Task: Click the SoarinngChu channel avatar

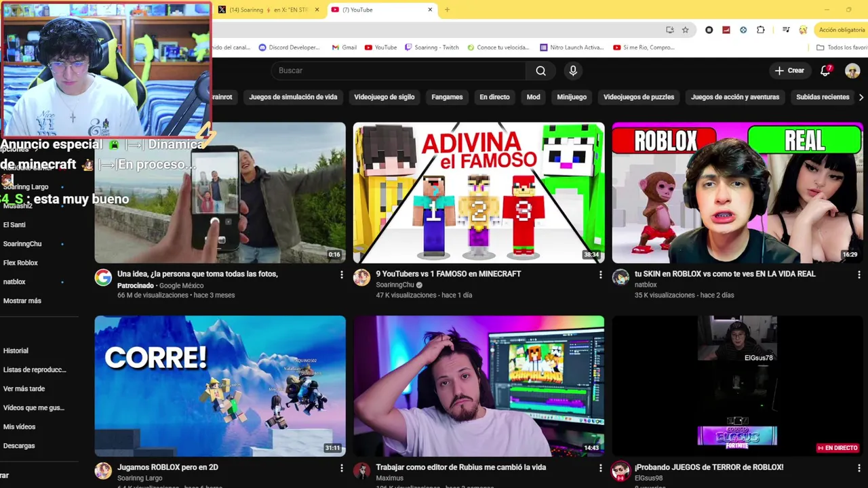Action: pos(361,277)
